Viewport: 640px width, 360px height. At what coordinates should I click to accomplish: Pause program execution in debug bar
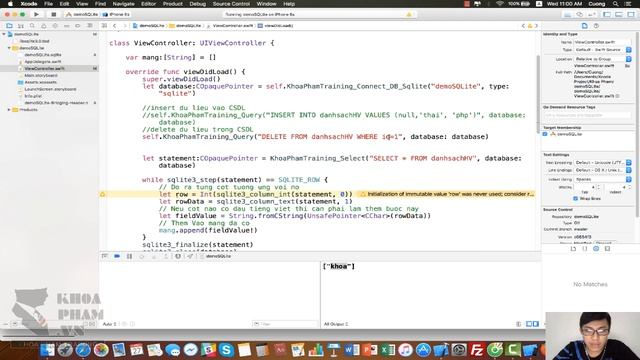coord(129,256)
